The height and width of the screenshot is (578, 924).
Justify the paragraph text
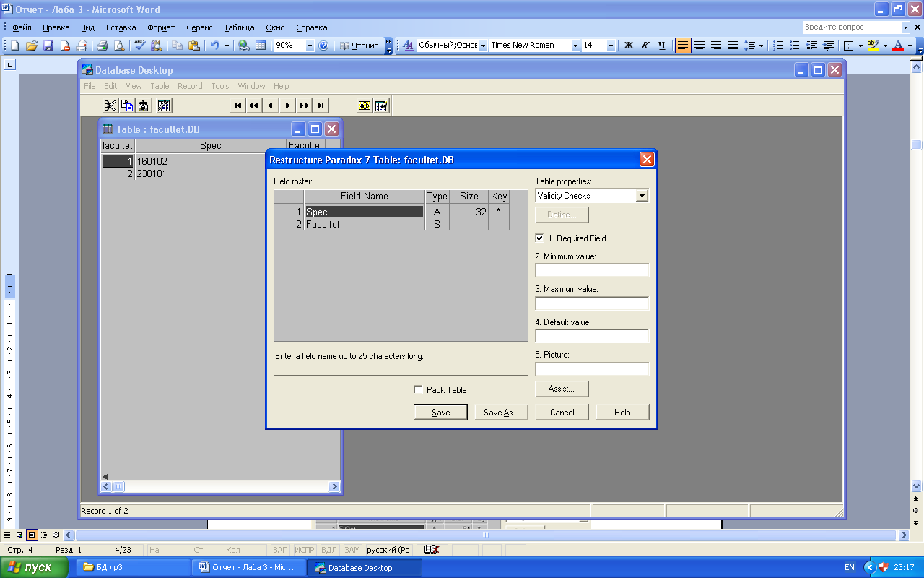[x=733, y=46]
